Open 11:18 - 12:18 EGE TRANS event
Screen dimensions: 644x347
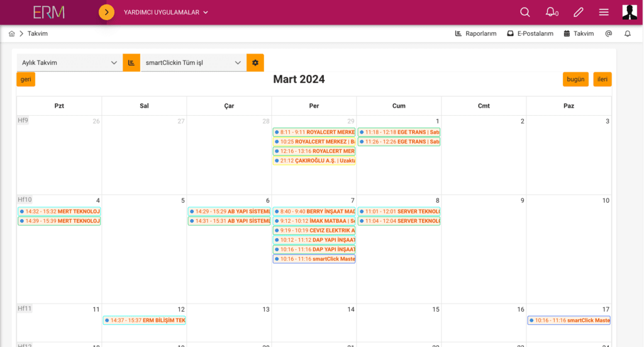point(399,132)
